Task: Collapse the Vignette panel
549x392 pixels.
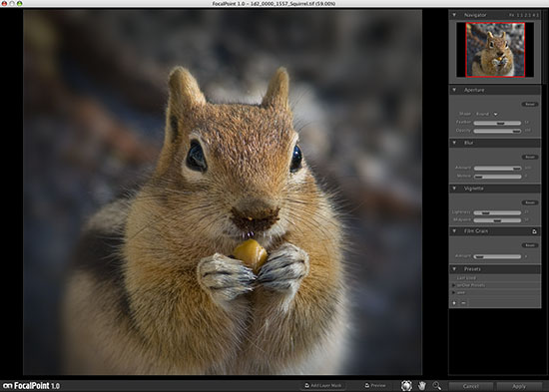Action: click(454, 189)
